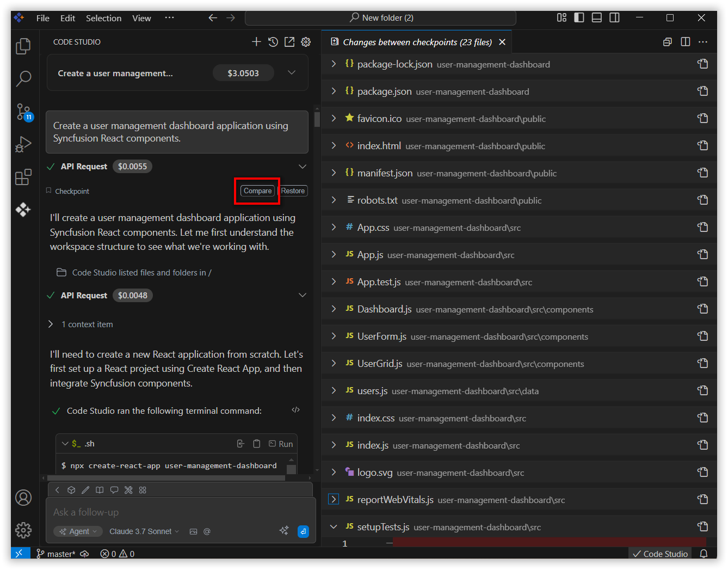Select the Changes between checkpoints tab
The image size is (728, 570).
(417, 42)
